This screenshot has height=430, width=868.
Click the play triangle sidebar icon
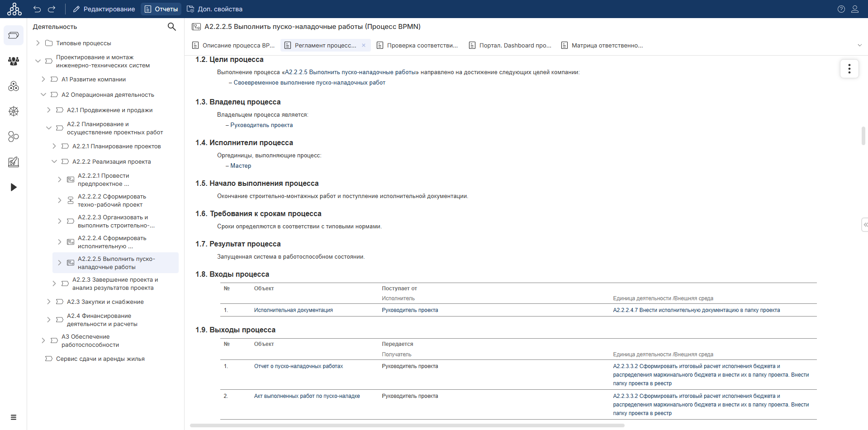tap(14, 187)
